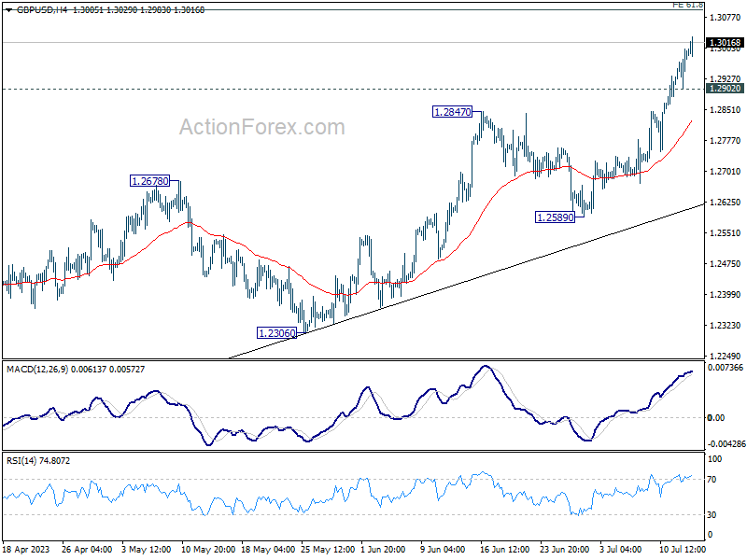The width and height of the screenshot is (747, 560).
Task: Select the 1.26780 price label
Action: pyautogui.click(x=149, y=181)
